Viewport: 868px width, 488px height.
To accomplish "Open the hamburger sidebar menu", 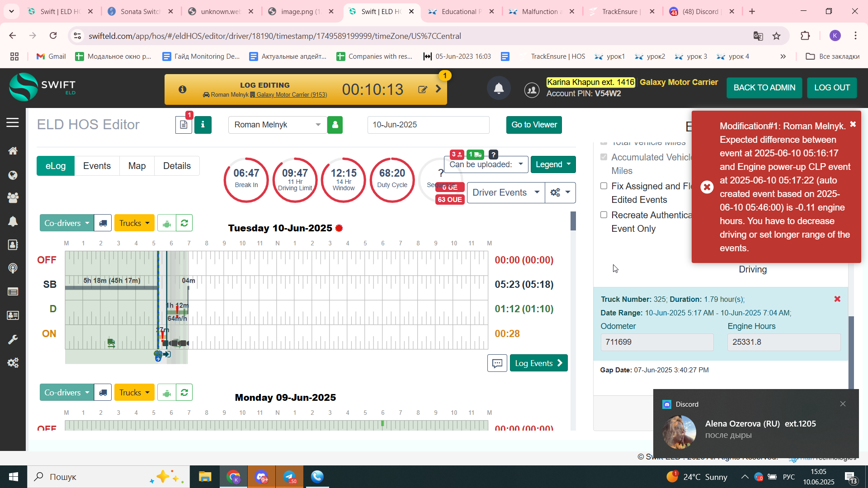I will [13, 122].
